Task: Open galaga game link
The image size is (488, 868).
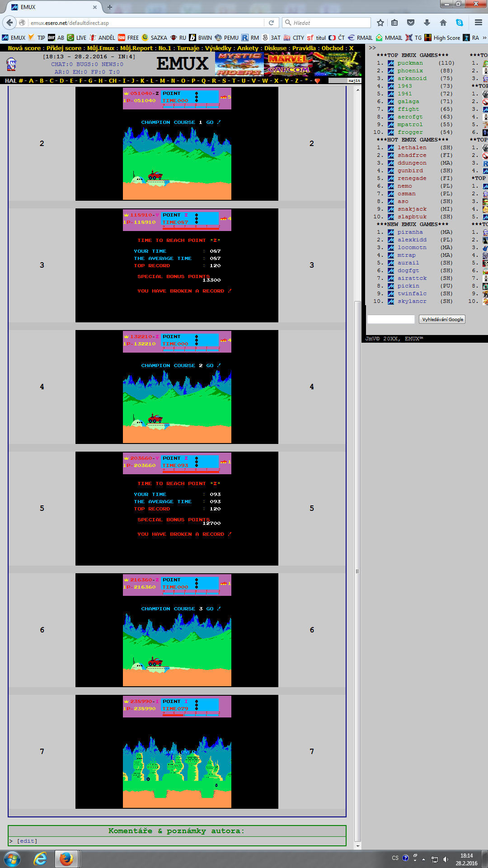Action: click(x=408, y=101)
